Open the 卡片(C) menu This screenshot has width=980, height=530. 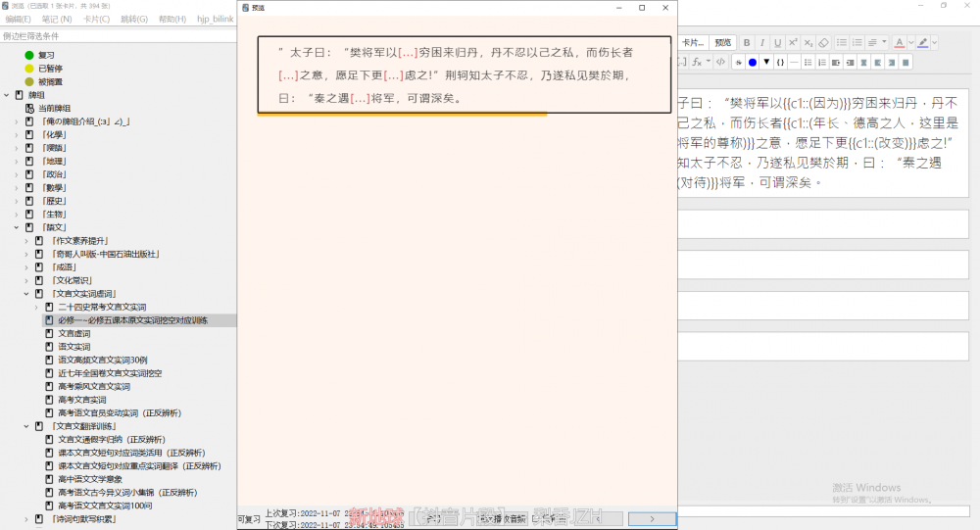point(96,19)
